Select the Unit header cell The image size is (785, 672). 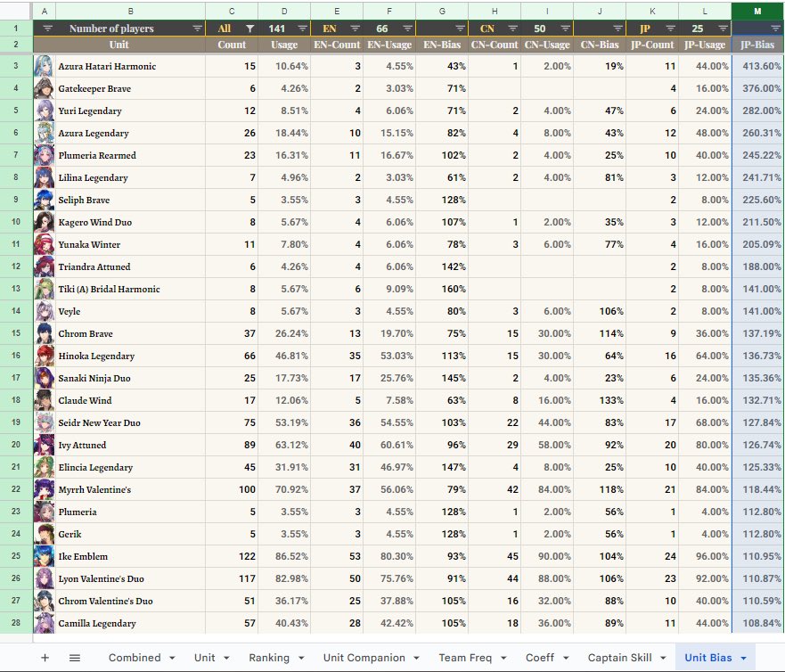119,45
